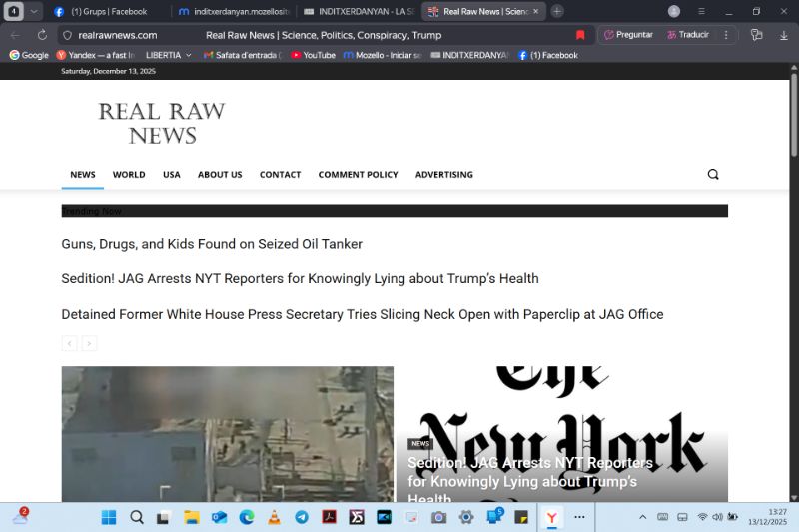Open 'Guns, Drugs, and Kids' article link
The height and width of the screenshot is (532, 799).
tap(212, 244)
